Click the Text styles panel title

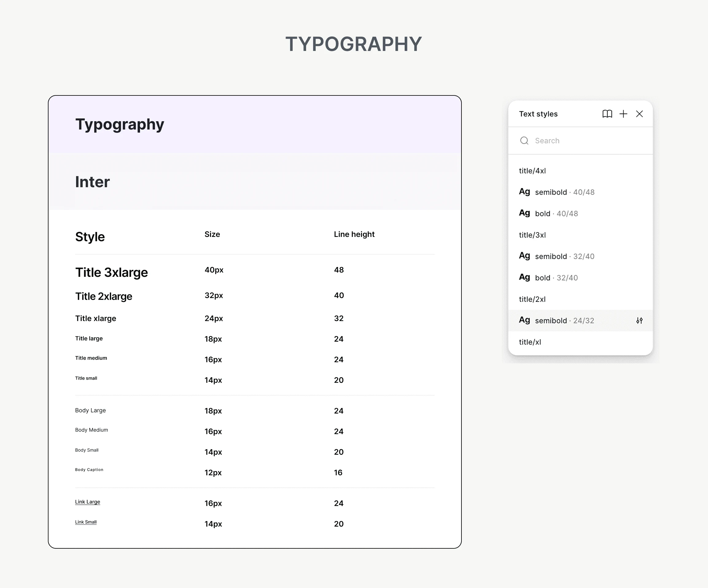point(538,114)
